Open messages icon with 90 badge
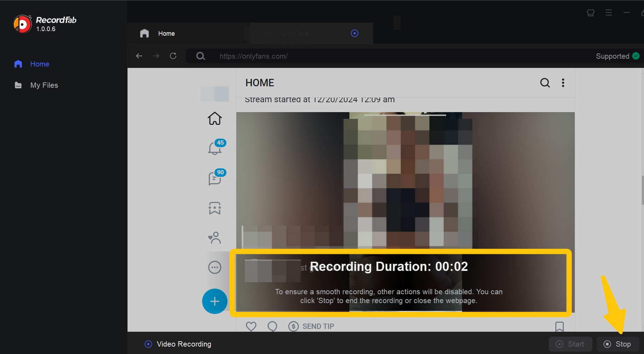Viewport: 644px width, 354px height. click(x=215, y=178)
